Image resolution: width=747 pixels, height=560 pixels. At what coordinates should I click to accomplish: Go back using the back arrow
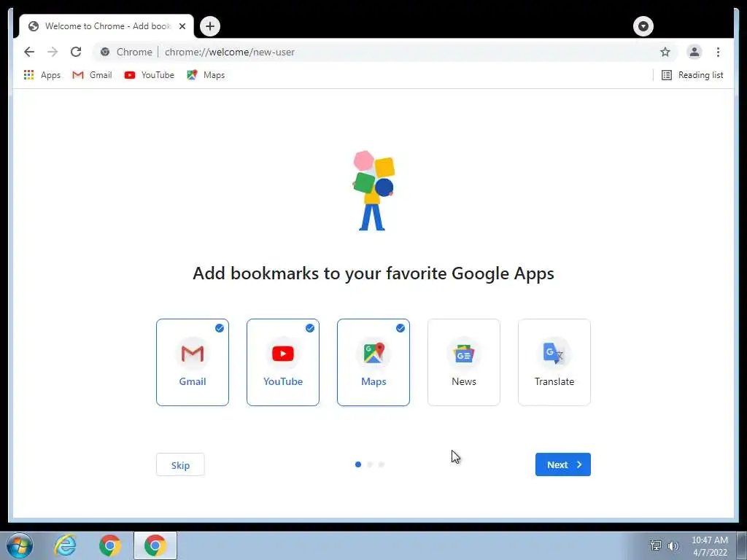click(29, 52)
